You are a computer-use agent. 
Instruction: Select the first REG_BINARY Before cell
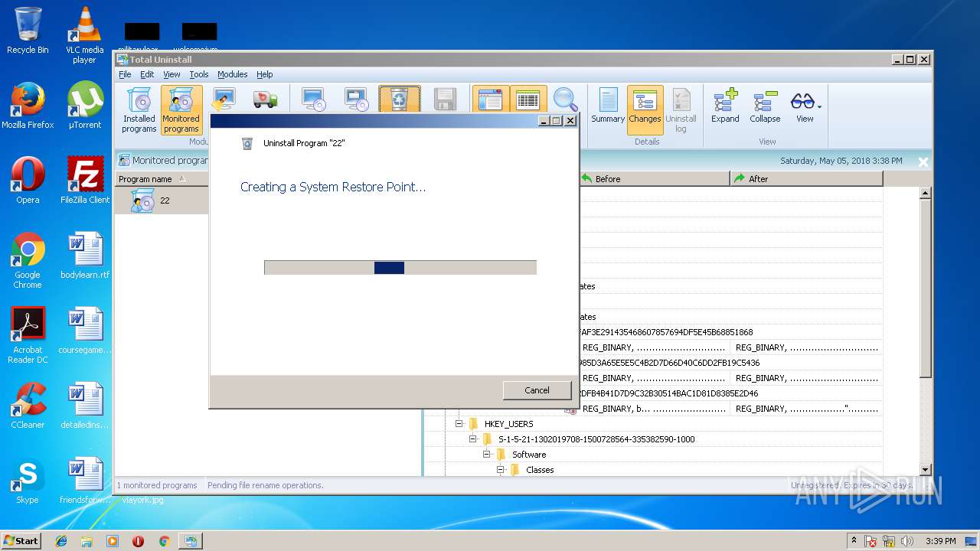[653, 347]
